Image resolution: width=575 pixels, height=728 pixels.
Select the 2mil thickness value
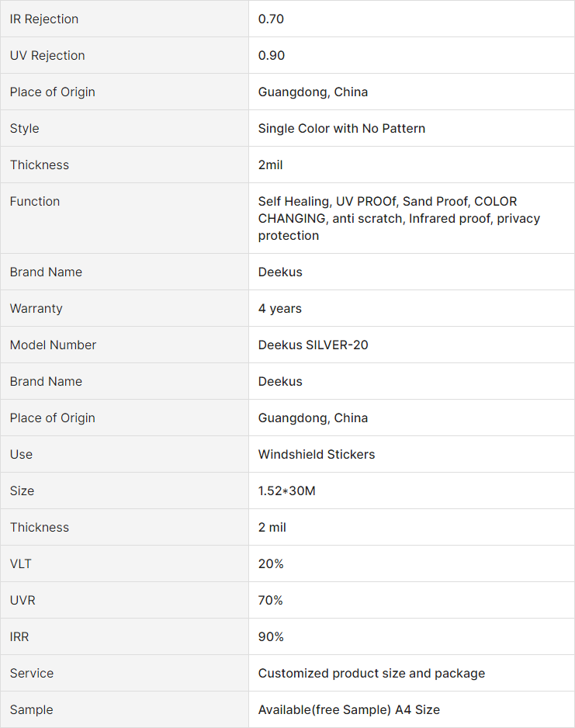[271, 165]
